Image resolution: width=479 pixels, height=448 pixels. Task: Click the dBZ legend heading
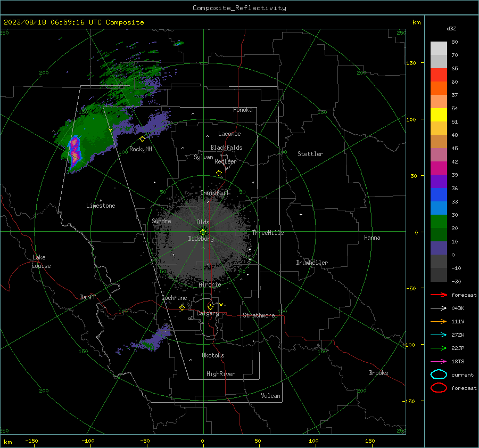(x=451, y=29)
